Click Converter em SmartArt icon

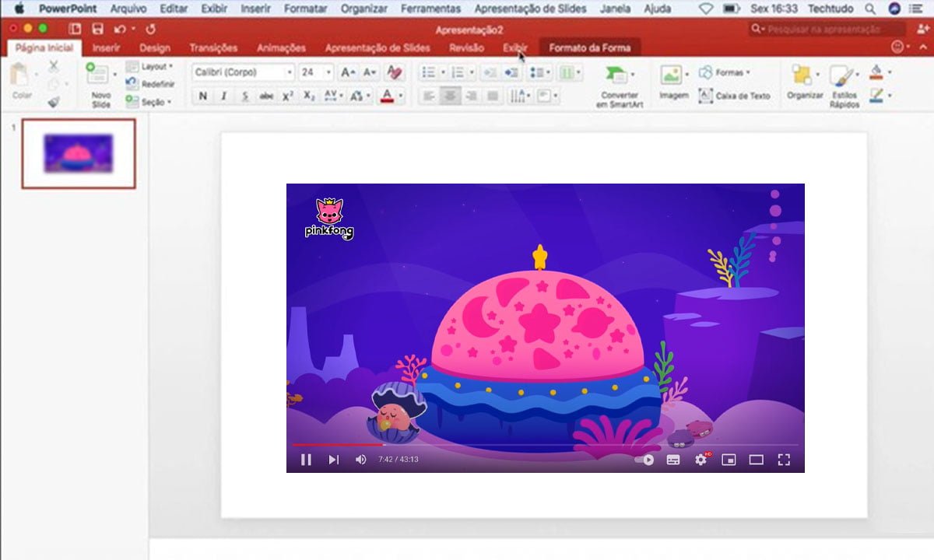[x=616, y=75]
